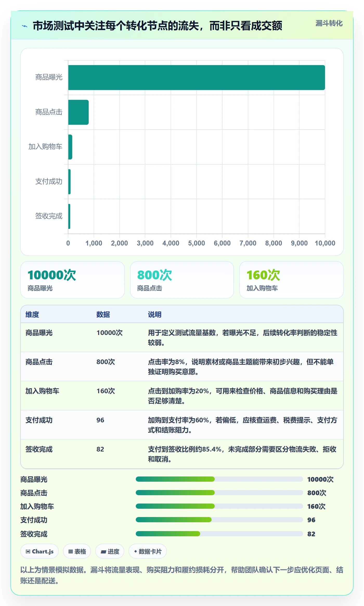Screen dimensions: 364x606
Task: Click the 签收完成 bar in the chart
Action: pos(69,216)
